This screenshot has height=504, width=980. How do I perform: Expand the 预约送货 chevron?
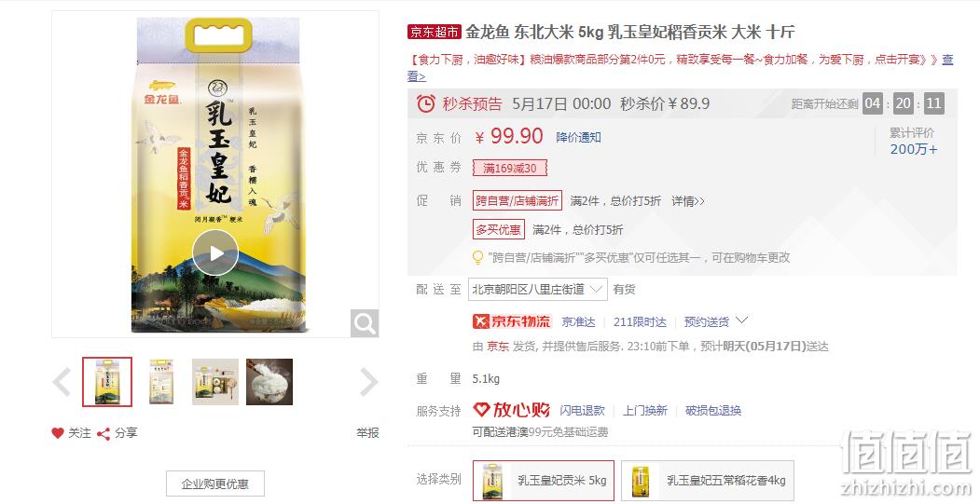[741, 321]
